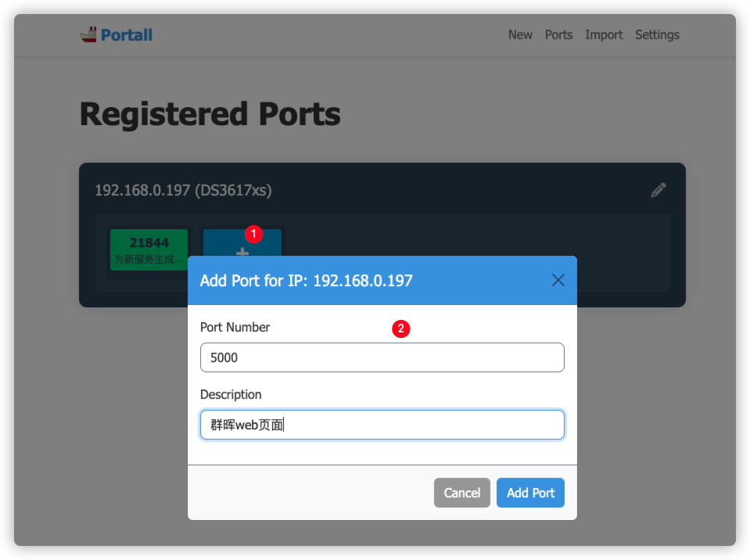Viewport: 750px width, 560px height.
Task: Go to the Portall brand name link
Action: tap(126, 35)
